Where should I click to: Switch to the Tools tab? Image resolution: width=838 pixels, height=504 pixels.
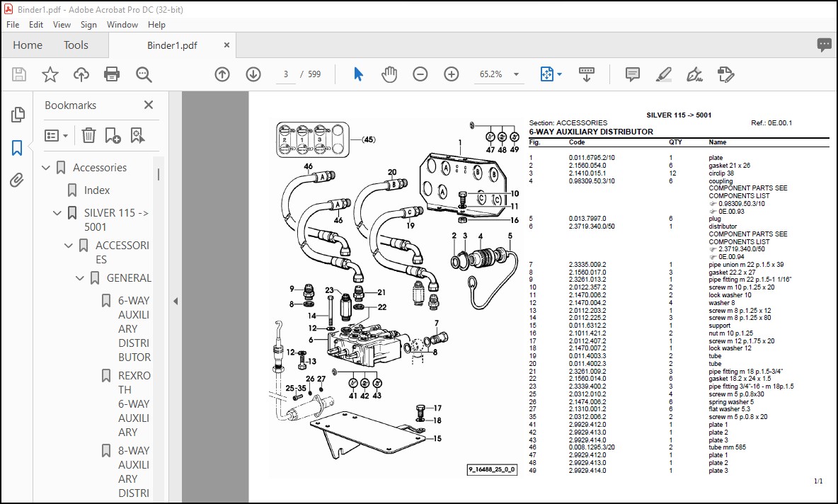(76, 45)
